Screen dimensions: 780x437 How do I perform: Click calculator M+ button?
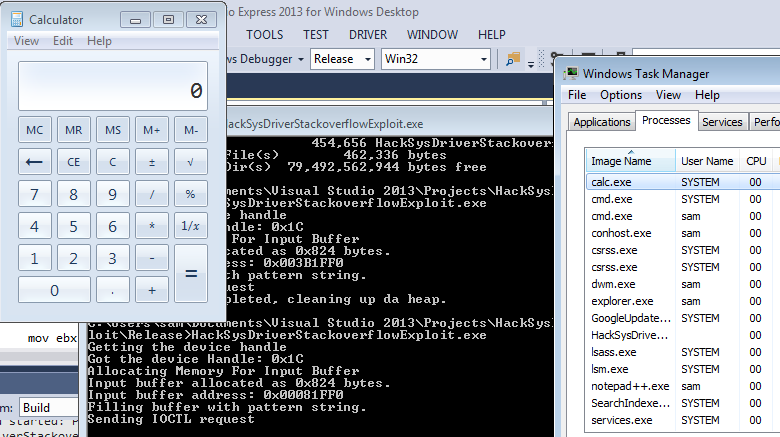click(152, 130)
